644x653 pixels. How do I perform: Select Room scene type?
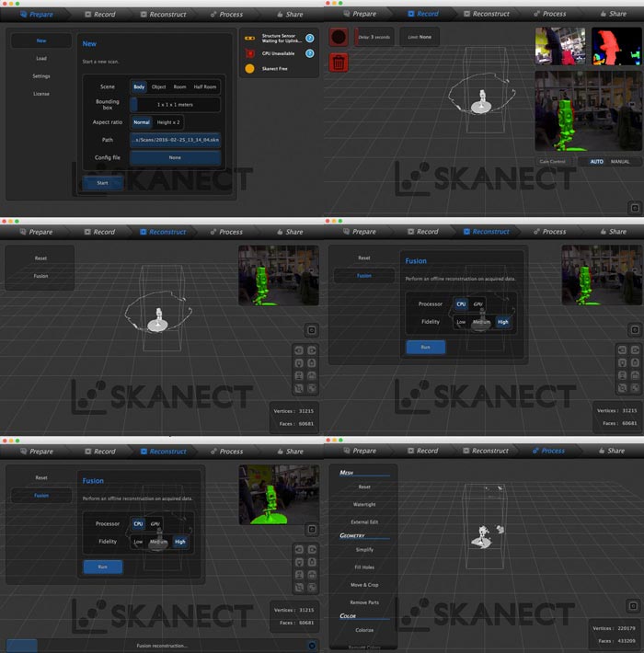[x=179, y=86]
